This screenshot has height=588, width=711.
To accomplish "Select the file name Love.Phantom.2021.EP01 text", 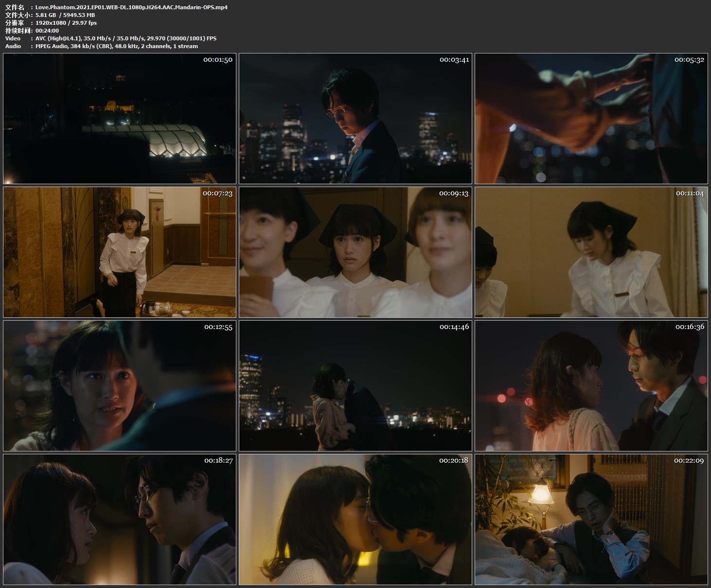I will pos(131,7).
